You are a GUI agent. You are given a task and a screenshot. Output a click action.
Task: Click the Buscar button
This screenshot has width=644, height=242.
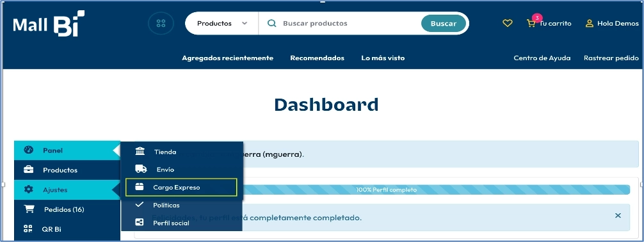coord(444,24)
